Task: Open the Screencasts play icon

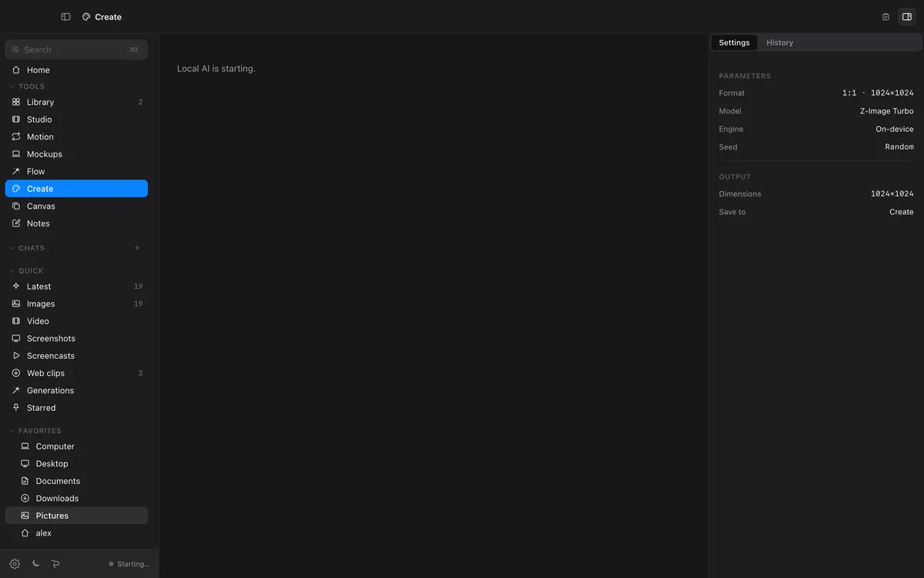Action: 16,355
